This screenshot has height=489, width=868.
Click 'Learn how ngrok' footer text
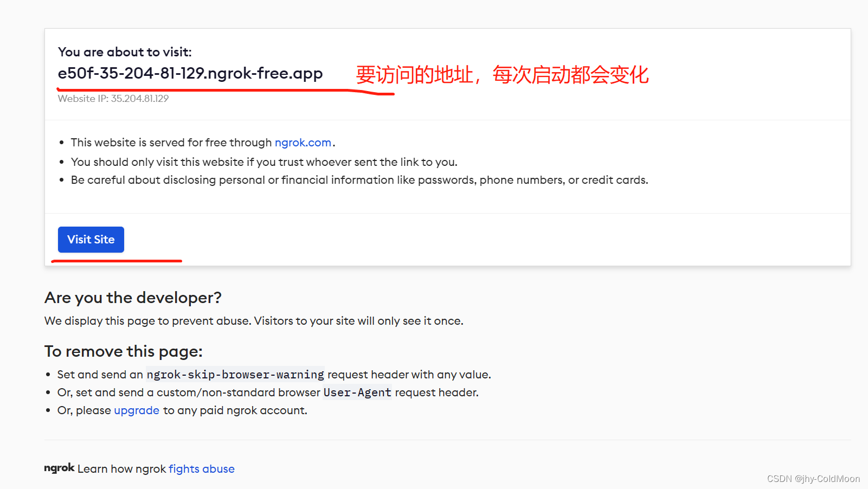click(121, 469)
